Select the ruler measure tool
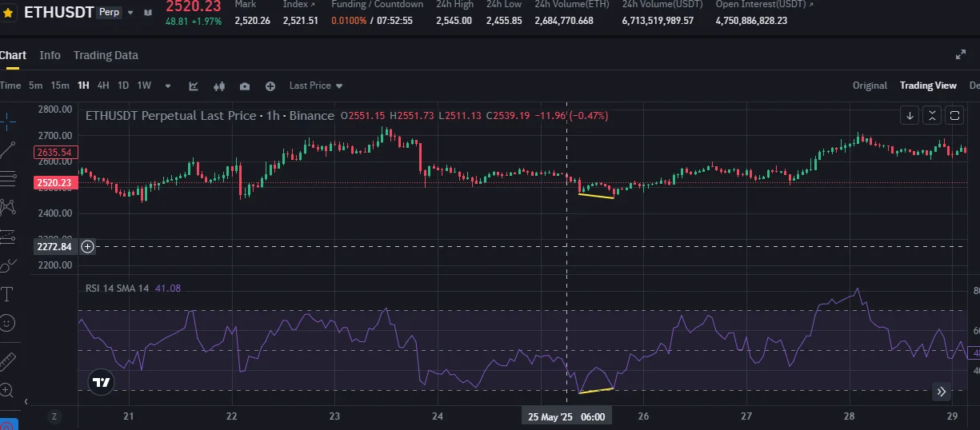Image resolution: width=980 pixels, height=430 pixels. click(x=8, y=361)
